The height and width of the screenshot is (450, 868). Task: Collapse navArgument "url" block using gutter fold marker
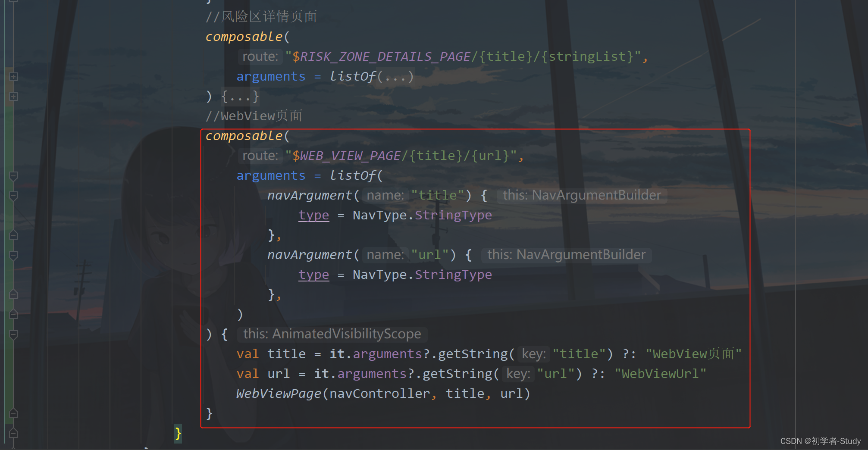[13, 255]
